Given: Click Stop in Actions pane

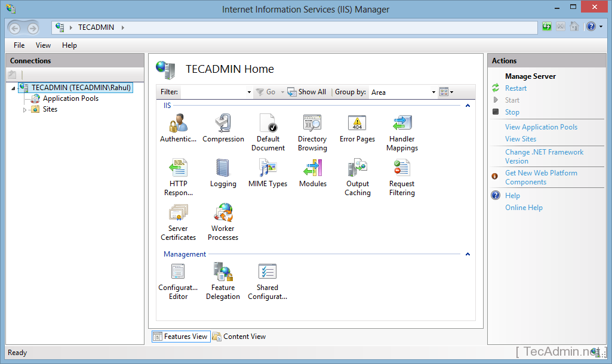Looking at the screenshot, I should 512,112.
